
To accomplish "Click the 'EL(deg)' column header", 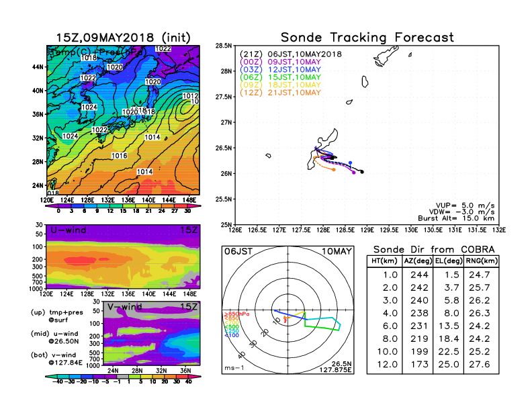I will click(x=449, y=261).
